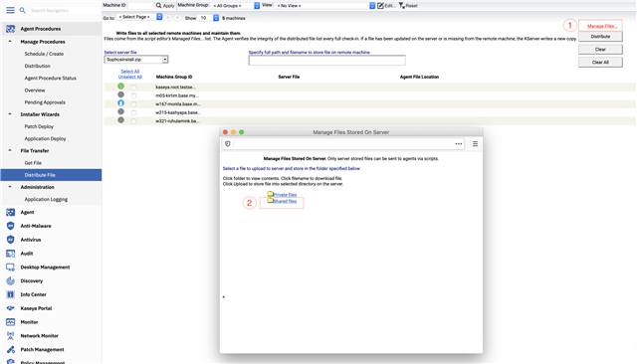Open Application Logging page
This screenshot has height=364, width=637.
click(46, 200)
